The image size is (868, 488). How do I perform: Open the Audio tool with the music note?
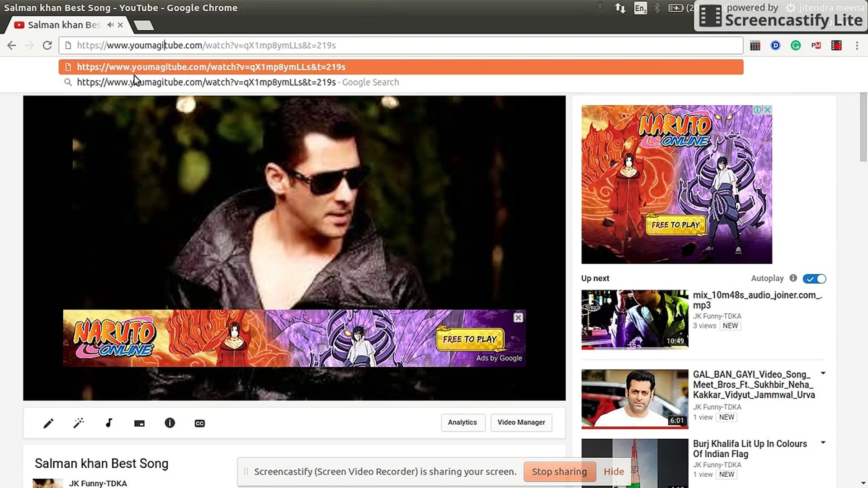(108, 423)
